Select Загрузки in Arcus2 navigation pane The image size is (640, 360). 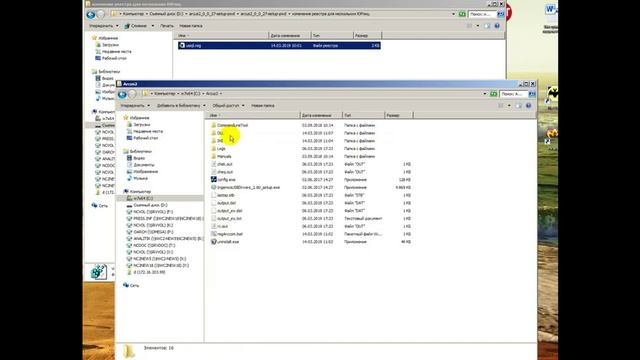coord(142,124)
